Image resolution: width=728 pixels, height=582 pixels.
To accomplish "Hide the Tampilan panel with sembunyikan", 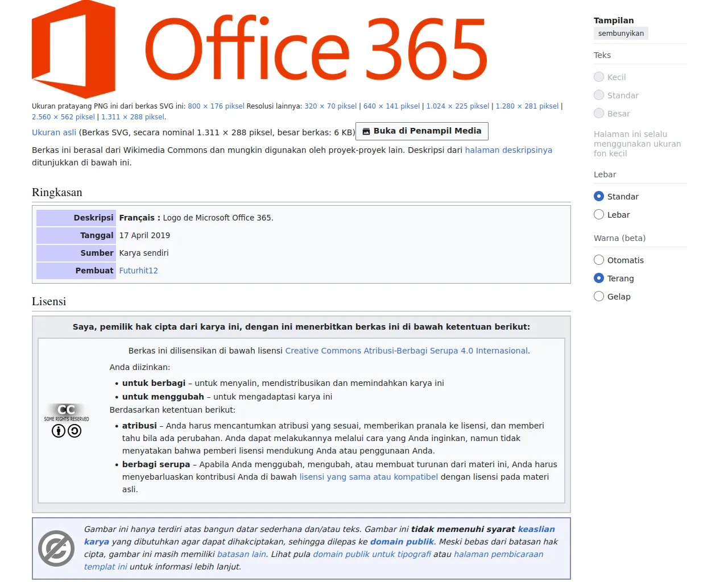I will (621, 34).
